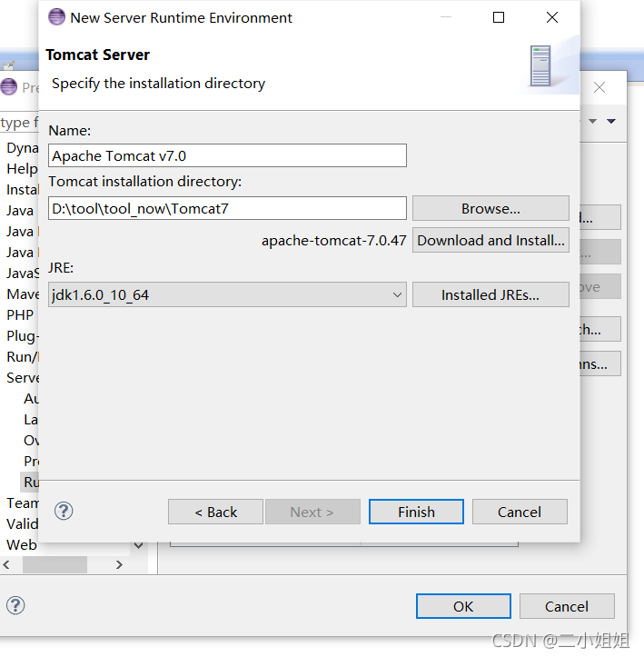Click the Eclipse icon in the Preferences title bar

(x=9, y=87)
